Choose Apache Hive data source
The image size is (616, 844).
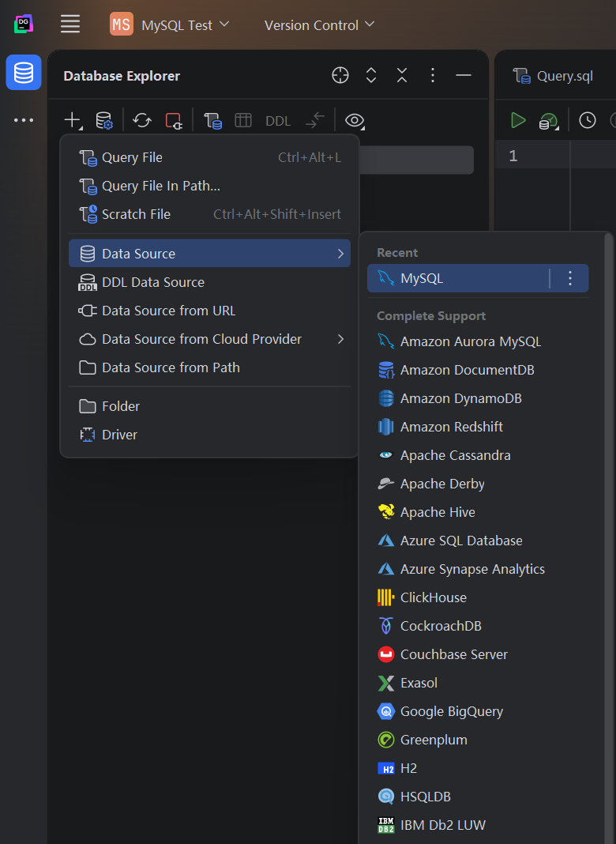[x=478, y=512]
